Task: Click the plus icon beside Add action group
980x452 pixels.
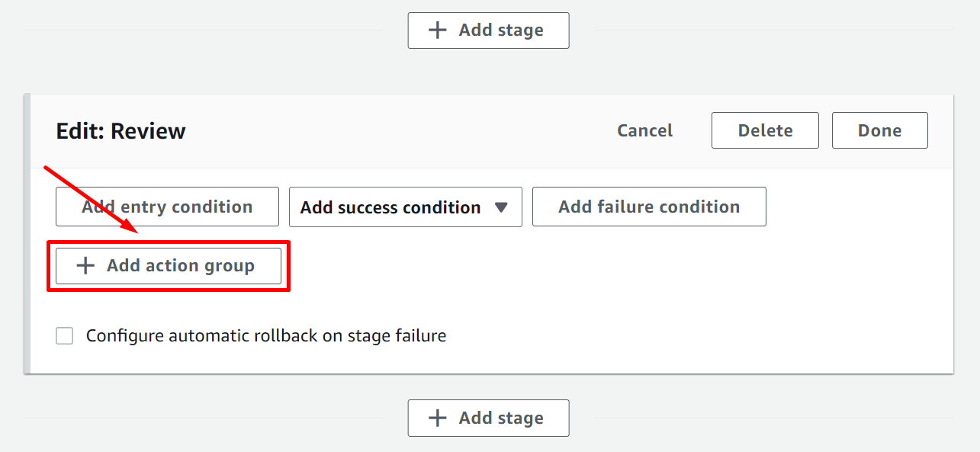Action: 85,266
